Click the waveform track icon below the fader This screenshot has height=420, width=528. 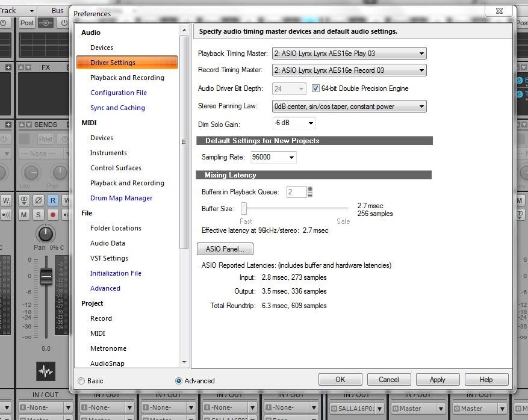click(46, 371)
